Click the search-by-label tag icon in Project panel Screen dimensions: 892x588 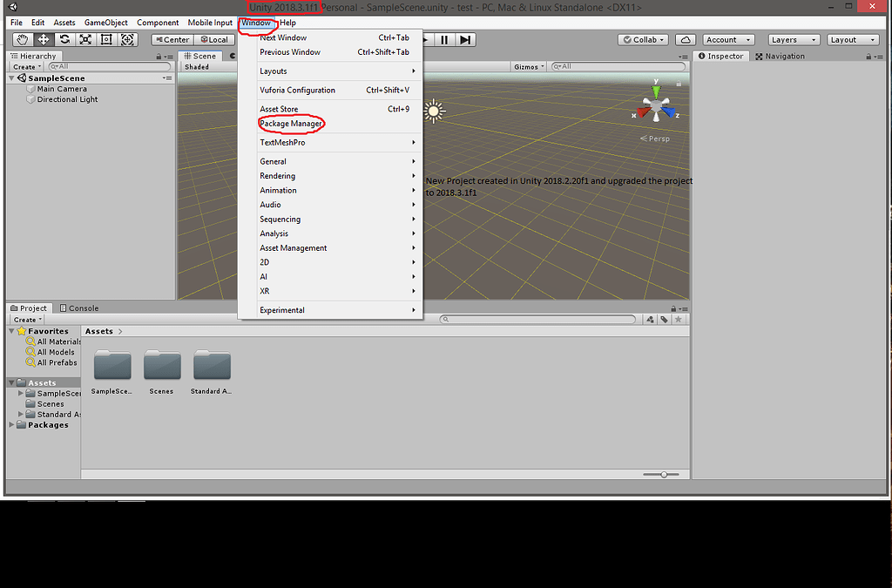[664, 319]
